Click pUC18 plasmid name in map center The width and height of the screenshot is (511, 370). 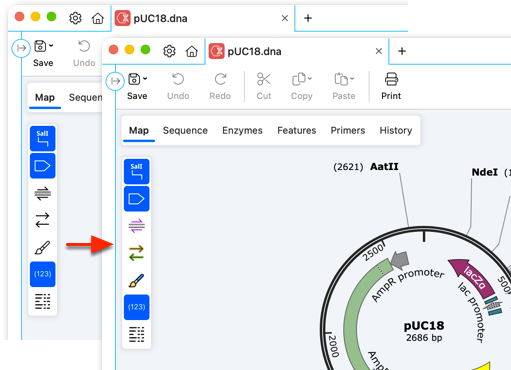[424, 325]
